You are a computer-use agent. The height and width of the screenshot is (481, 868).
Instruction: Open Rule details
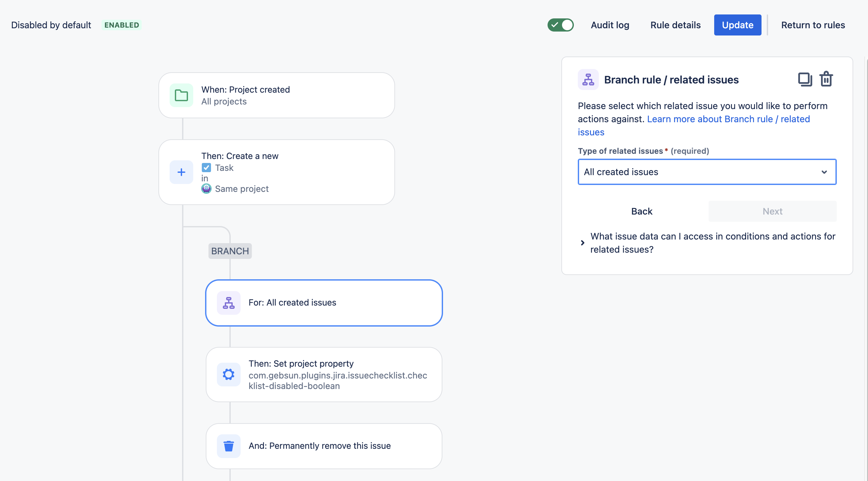675,25
